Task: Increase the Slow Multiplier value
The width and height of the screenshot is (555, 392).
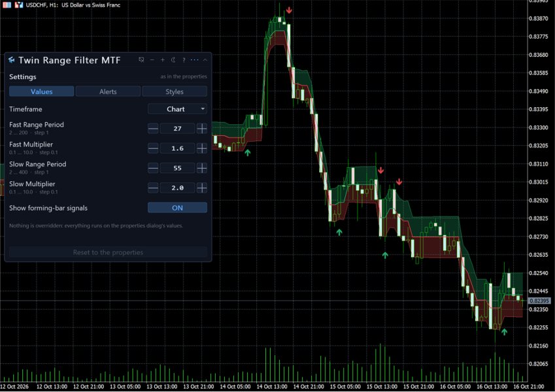Action: tap(202, 188)
